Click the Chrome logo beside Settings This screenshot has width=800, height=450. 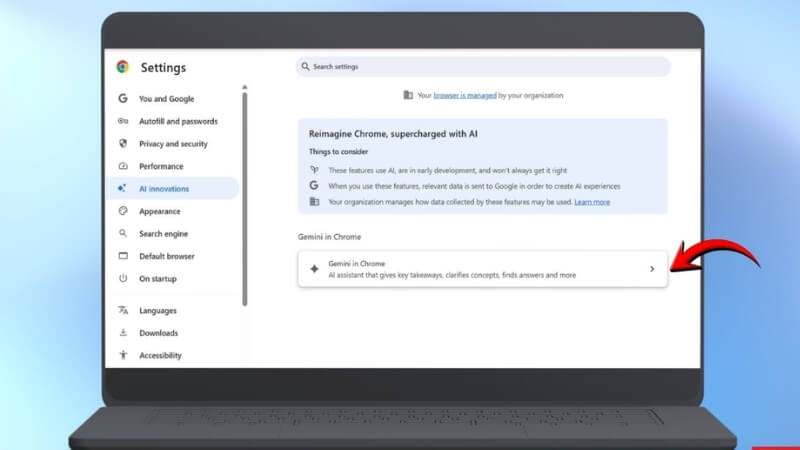[x=122, y=67]
